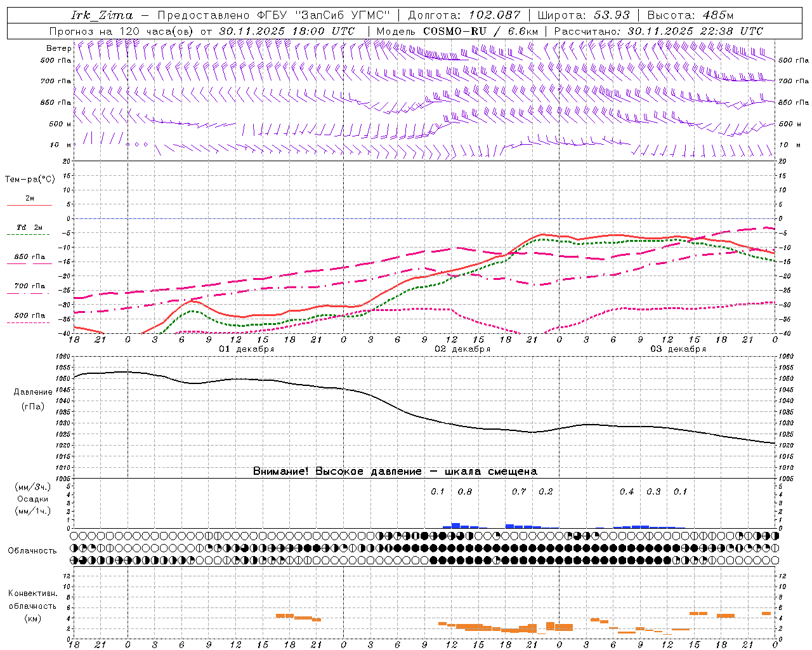This screenshot has height=650, width=812.
Task: Click the latitude value 53.93
Action: (x=612, y=15)
